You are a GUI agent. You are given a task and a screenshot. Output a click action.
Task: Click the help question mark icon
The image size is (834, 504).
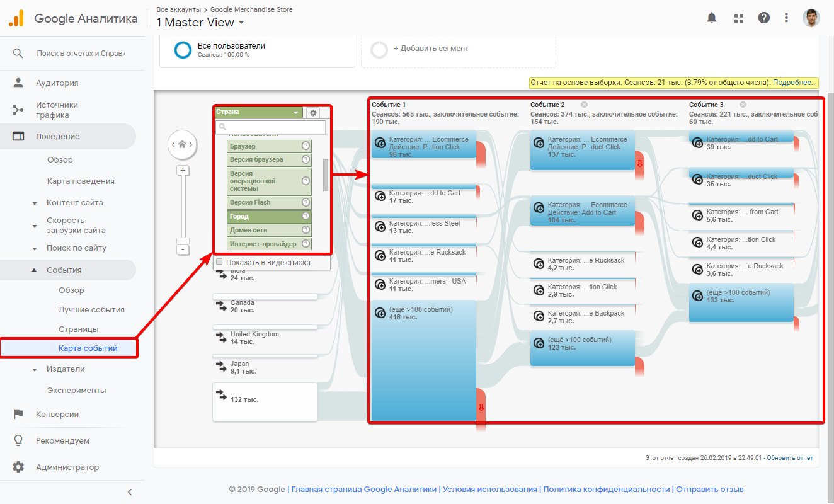(x=764, y=18)
